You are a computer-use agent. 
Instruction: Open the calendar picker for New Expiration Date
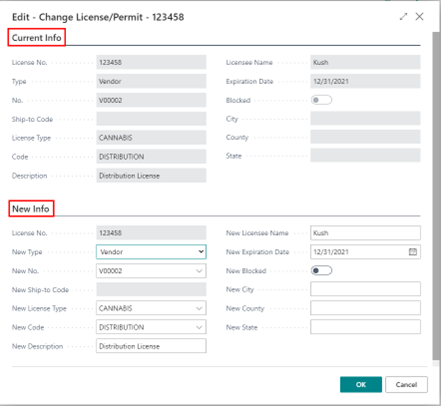coord(413,252)
